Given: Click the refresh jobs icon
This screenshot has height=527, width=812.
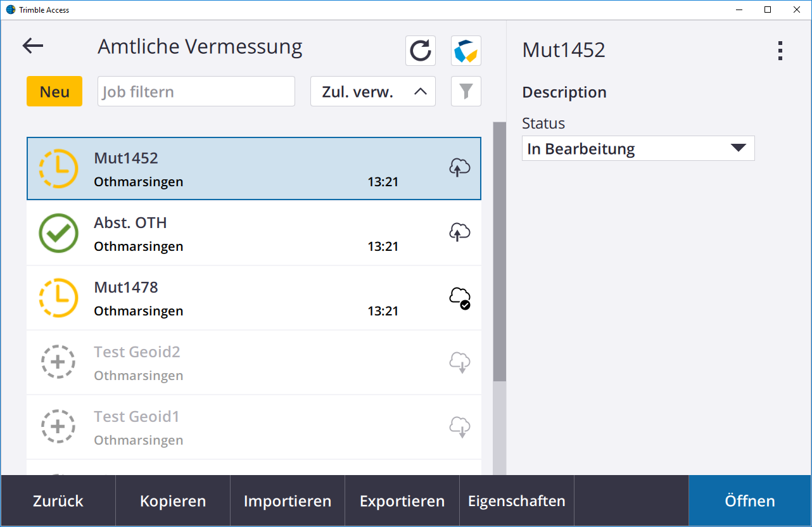Looking at the screenshot, I should point(421,51).
